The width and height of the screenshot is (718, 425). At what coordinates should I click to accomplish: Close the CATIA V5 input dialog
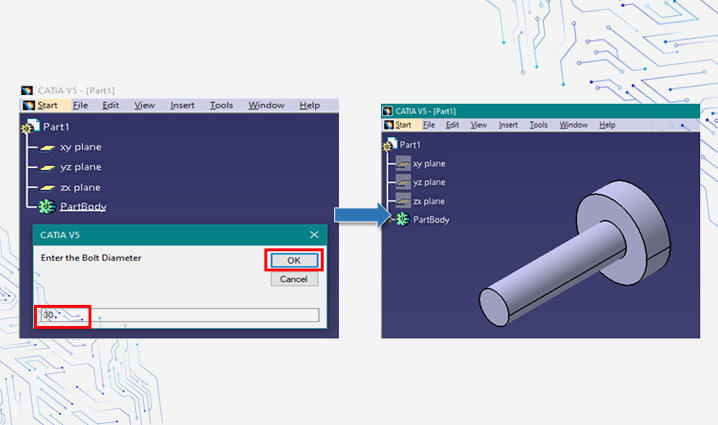coord(314,234)
